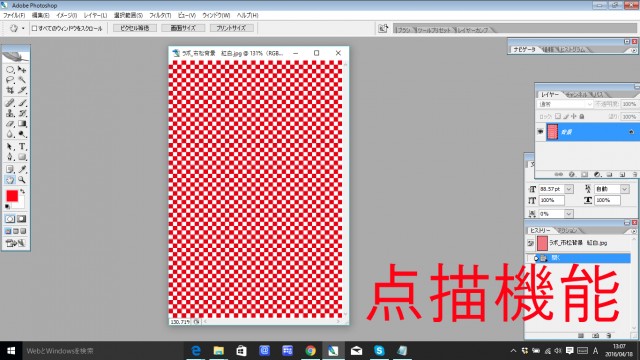Select the Eyedropper tool
The height and width of the screenshot is (360, 640).
click(x=22, y=169)
